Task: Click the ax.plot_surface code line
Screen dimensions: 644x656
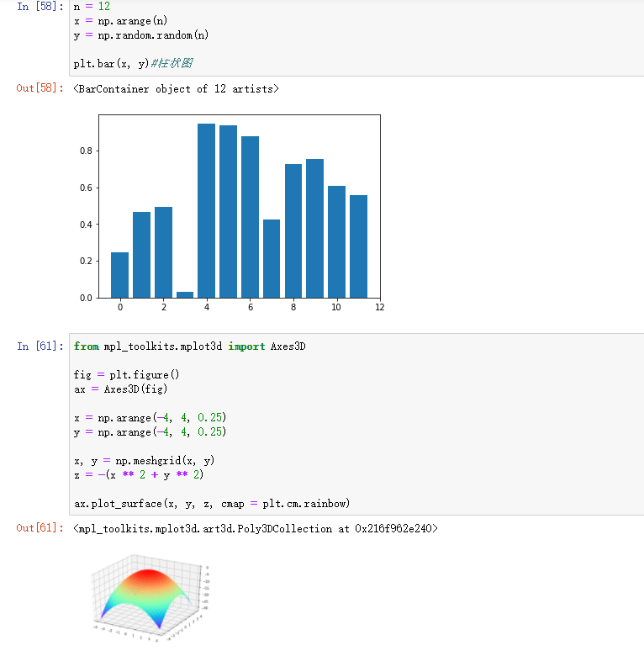Action: 211,504
